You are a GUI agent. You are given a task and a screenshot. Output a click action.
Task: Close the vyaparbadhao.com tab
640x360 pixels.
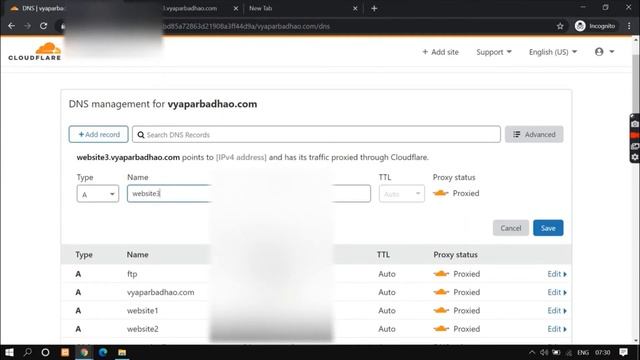(236, 8)
